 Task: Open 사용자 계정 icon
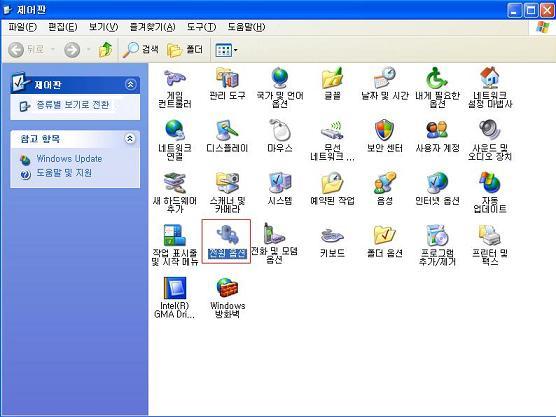(437, 130)
